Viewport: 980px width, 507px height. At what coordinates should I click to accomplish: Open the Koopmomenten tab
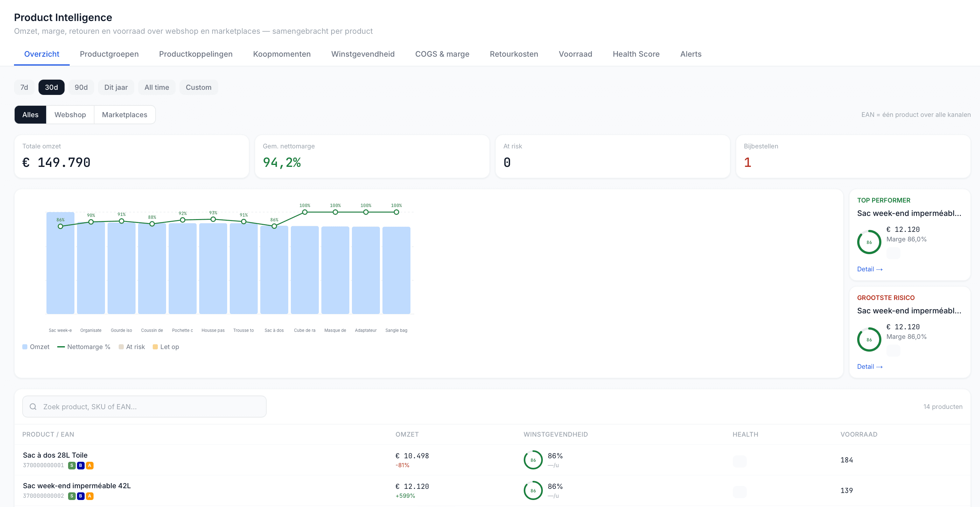pyautogui.click(x=282, y=54)
